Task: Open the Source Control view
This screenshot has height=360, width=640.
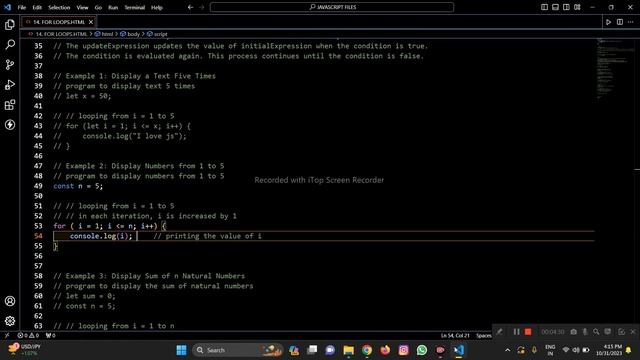Action: [x=10, y=64]
